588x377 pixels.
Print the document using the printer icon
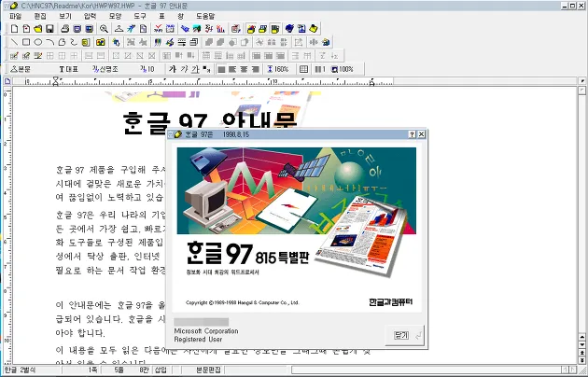(65, 29)
